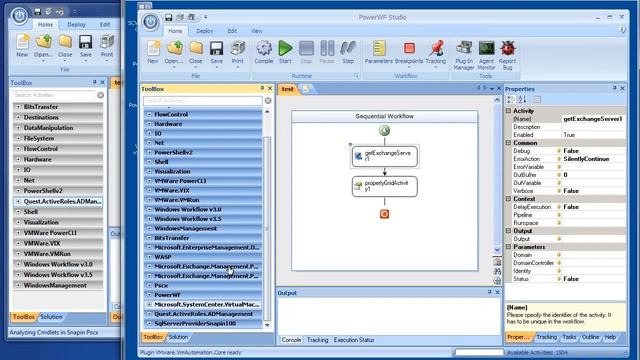Click the front ToolBox search field
Image resolution: width=640 pixels, height=360 pixels.
(x=202, y=100)
